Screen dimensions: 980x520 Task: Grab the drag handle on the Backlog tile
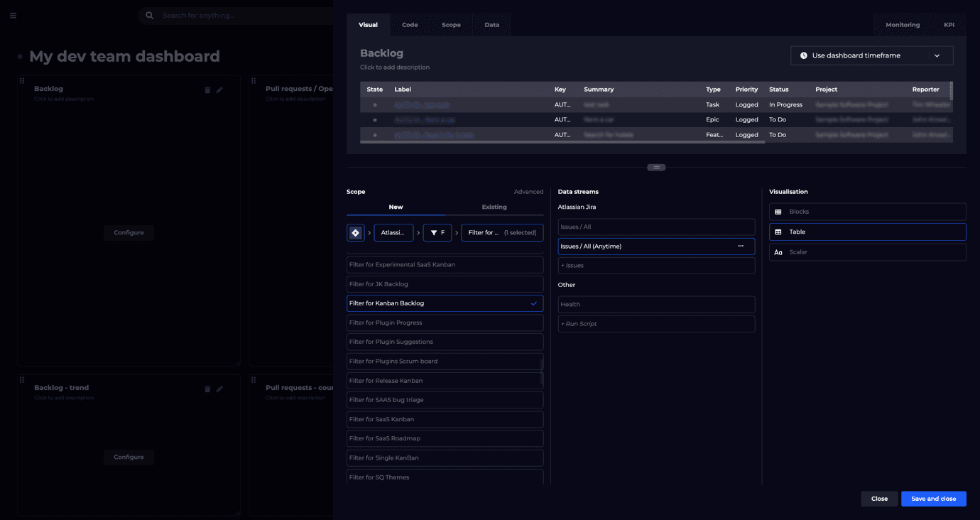click(x=22, y=82)
